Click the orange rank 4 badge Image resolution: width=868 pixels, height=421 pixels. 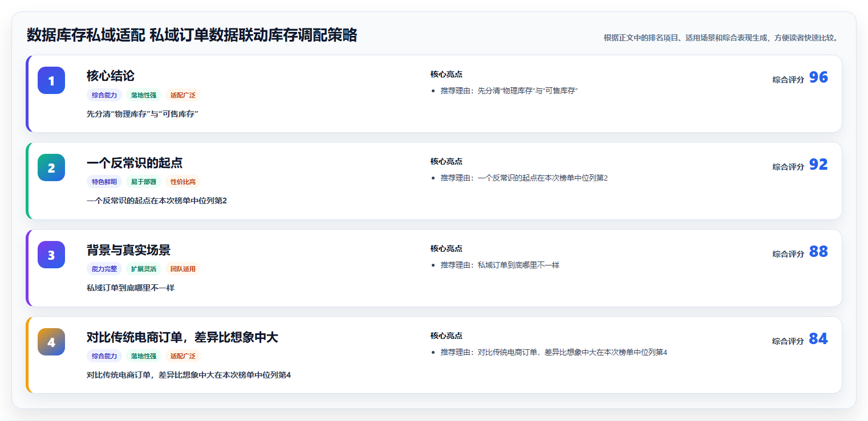(51, 342)
